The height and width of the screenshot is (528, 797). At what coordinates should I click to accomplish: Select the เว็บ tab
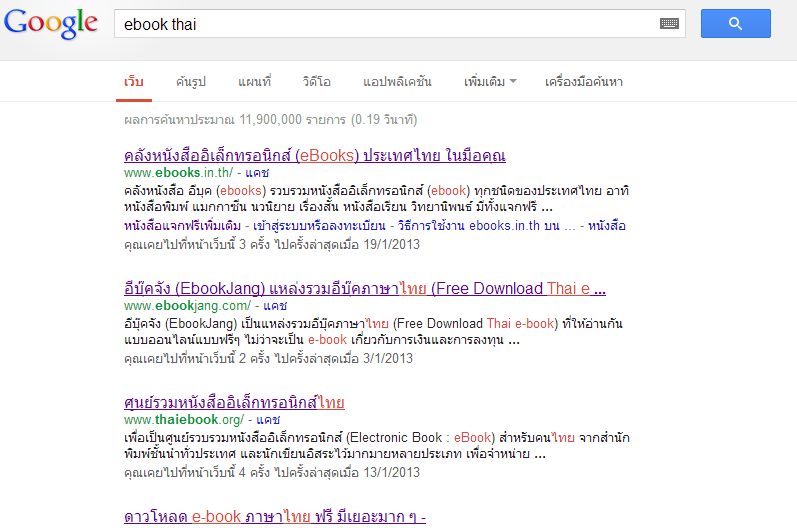coord(134,82)
